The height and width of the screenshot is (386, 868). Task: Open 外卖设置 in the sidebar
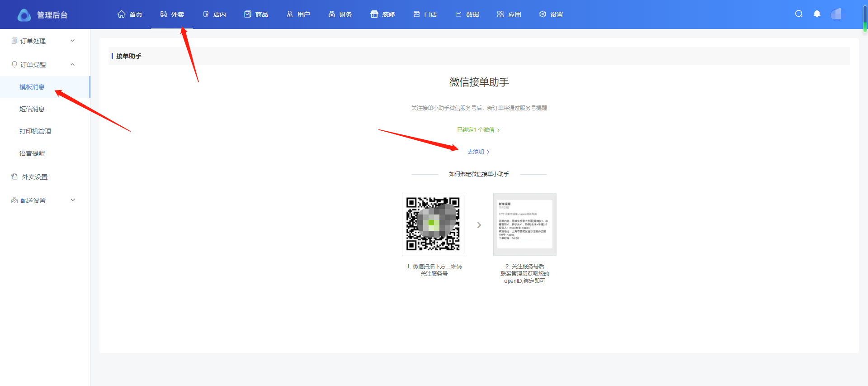pos(34,177)
